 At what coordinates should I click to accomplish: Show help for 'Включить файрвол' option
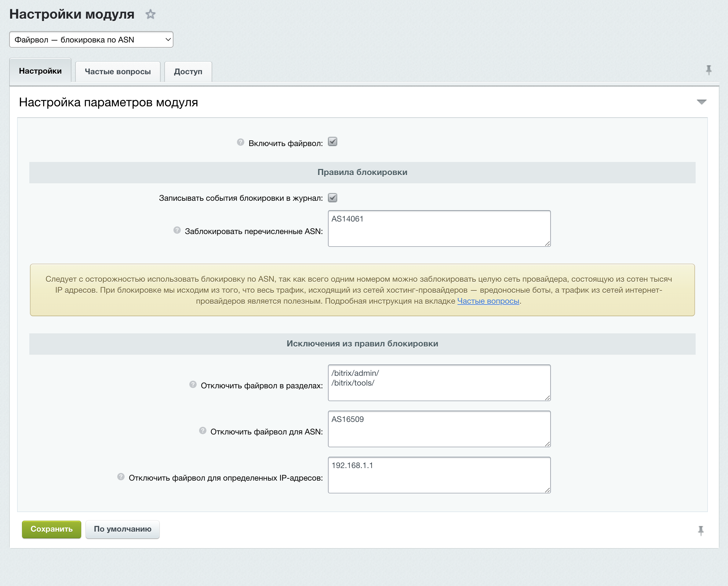coord(240,142)
